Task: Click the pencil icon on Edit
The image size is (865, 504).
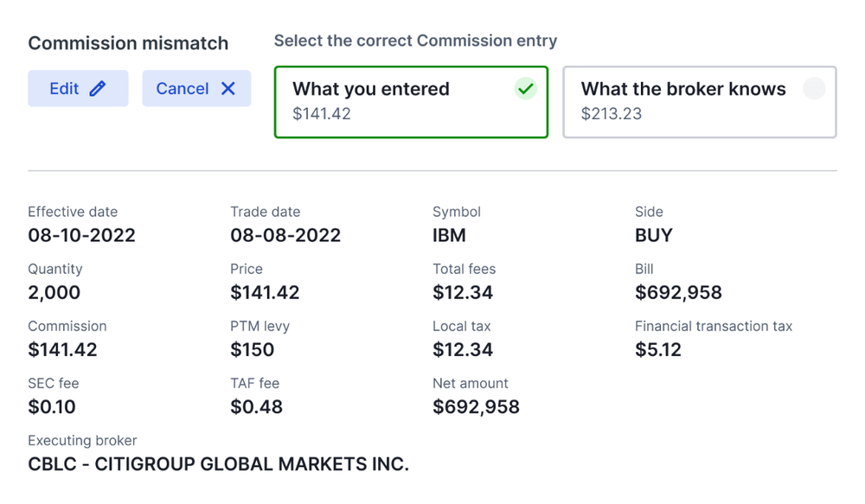Action: pyautogui.click(x=98, y=88)
